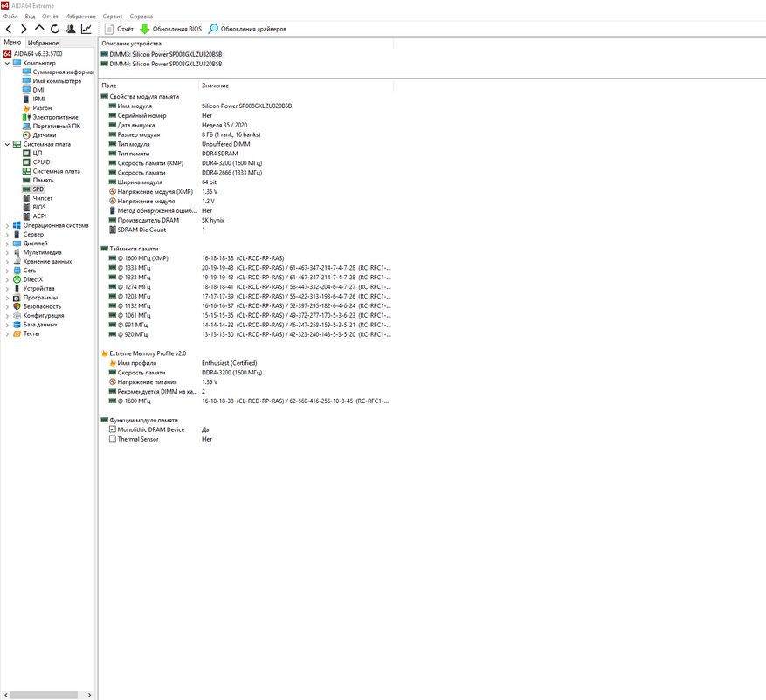Click the green BIOS update arrow icon

(x=145, y=29)
